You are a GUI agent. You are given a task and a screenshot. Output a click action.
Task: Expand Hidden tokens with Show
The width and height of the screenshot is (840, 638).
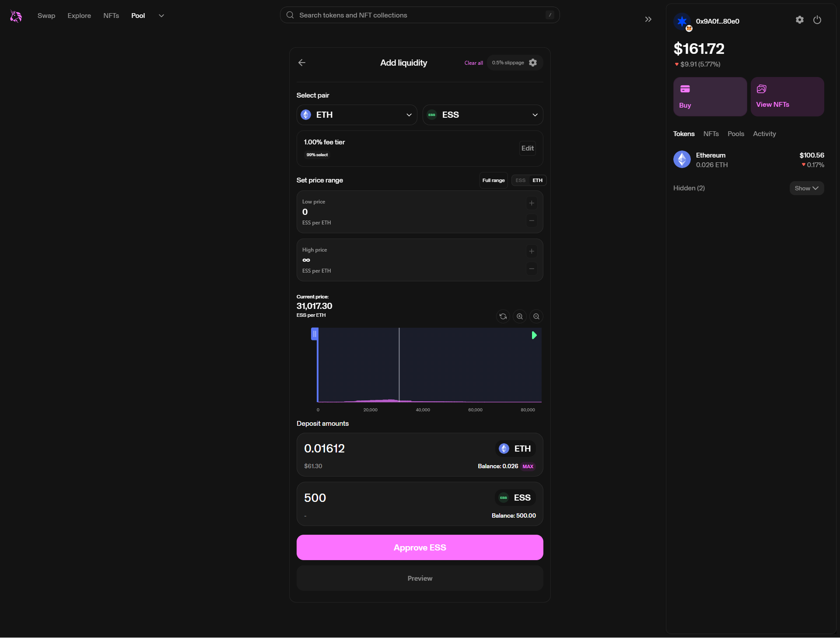tap(806, 188)
